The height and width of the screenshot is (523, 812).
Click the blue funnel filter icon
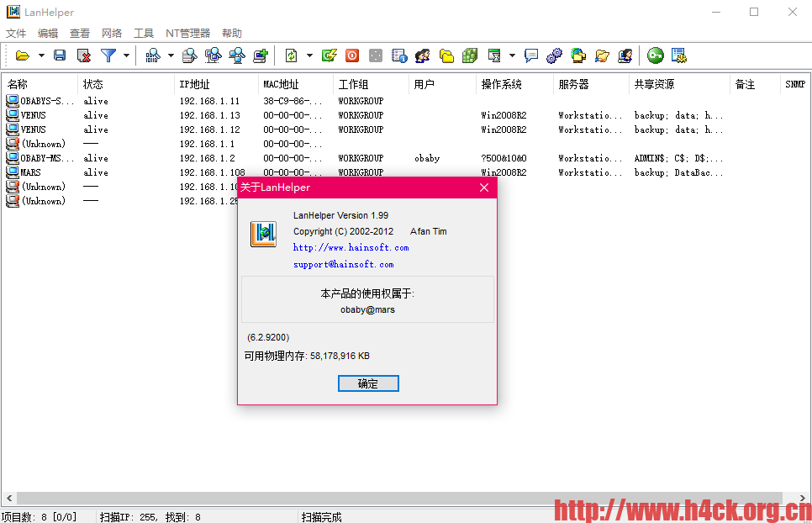[x=108, y=55]
